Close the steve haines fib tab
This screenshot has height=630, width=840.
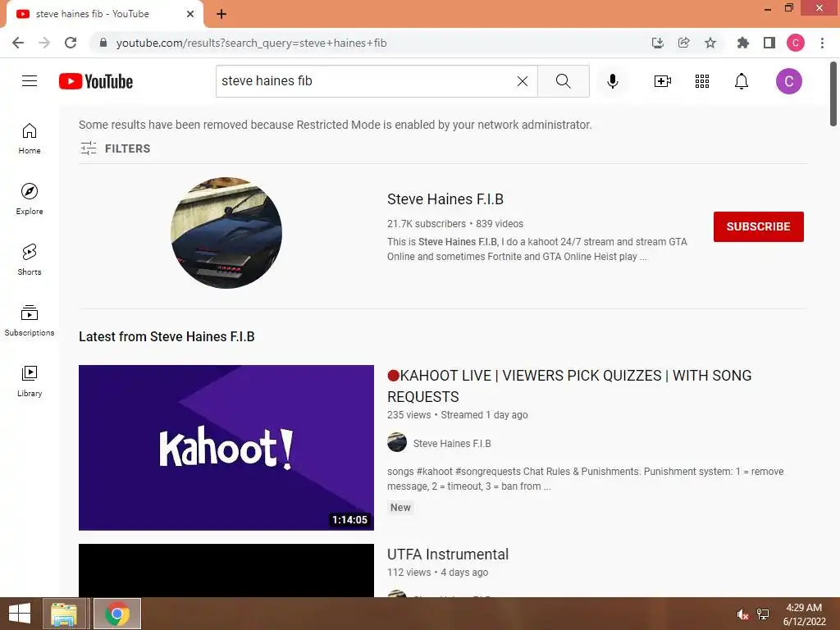(189, 14)
